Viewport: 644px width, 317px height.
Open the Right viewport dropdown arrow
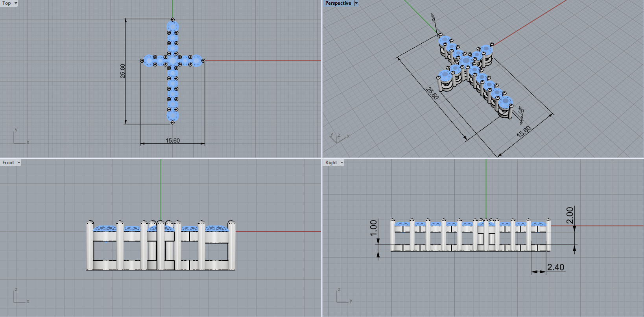(x=342, y=163)
